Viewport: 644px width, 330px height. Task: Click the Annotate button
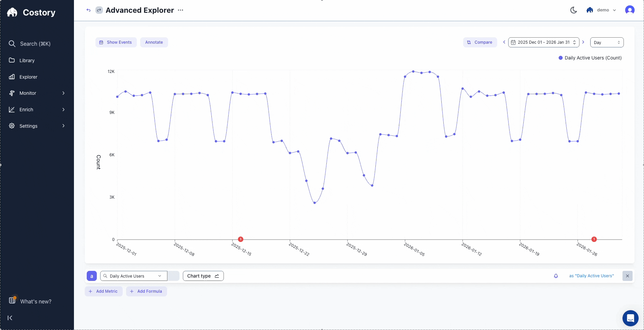pyautogui.click(x=154, y=42)
